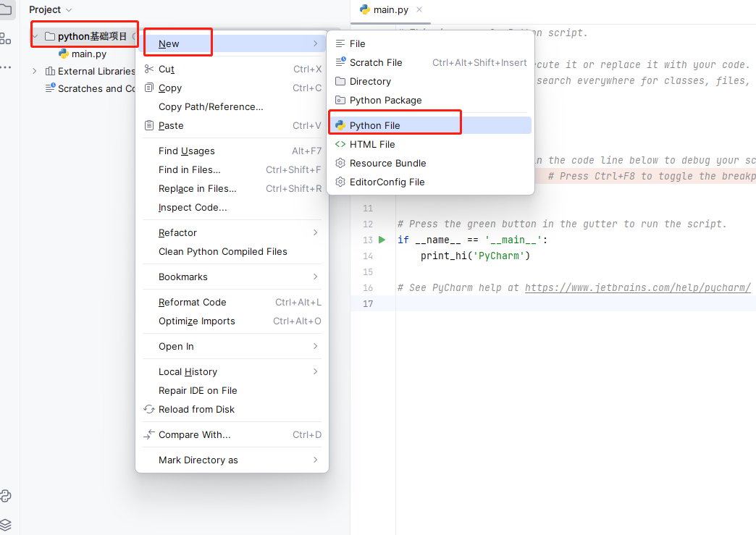This screenshot has width=756, height=535.
Task: Select EditorConfig File in the submenu
Action: (430, 182)
